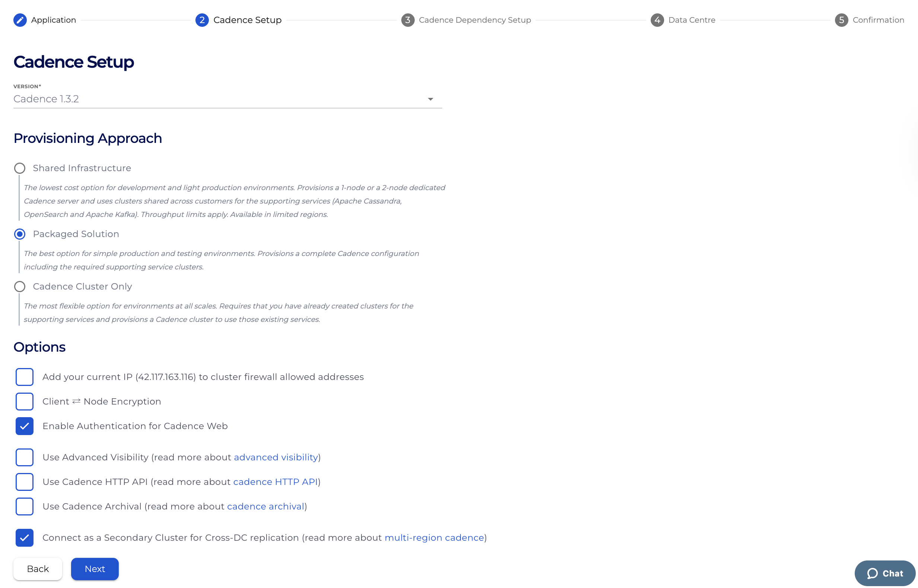Select the Shared Infrastructure radio option

[x=20, y=168]
